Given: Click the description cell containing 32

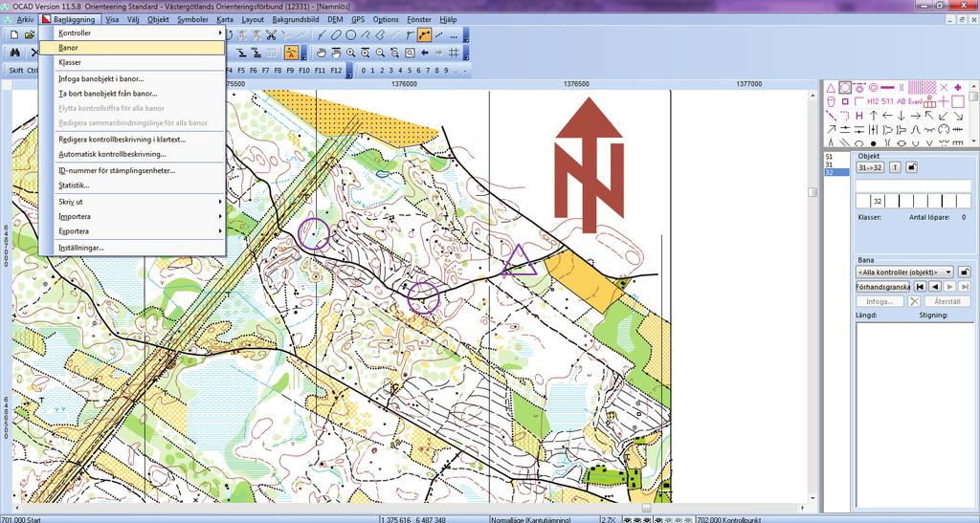Looking at the screenshot, I should [878, 201].
